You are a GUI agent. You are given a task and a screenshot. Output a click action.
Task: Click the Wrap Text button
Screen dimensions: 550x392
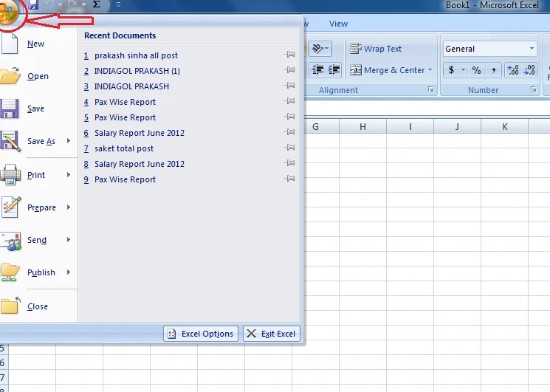coord(376,49)
